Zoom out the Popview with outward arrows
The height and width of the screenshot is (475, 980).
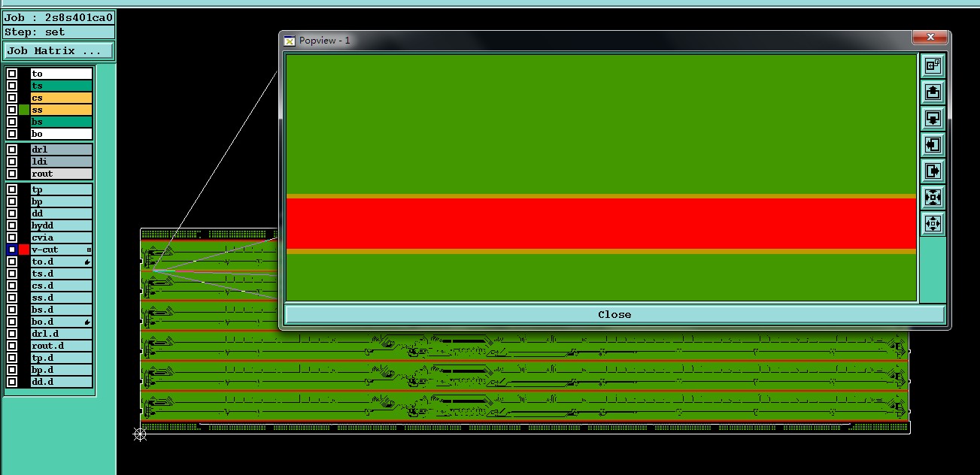[x=933, y=223]
